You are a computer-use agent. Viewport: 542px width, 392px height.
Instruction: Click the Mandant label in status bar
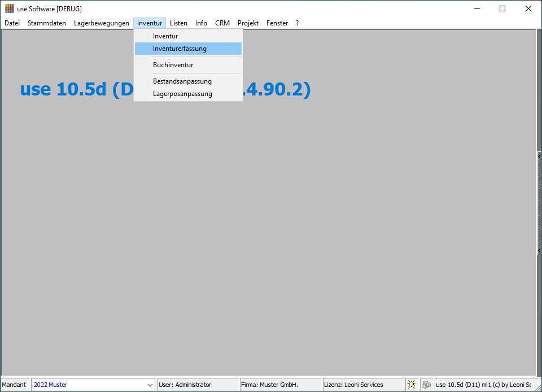click(14, 385)
